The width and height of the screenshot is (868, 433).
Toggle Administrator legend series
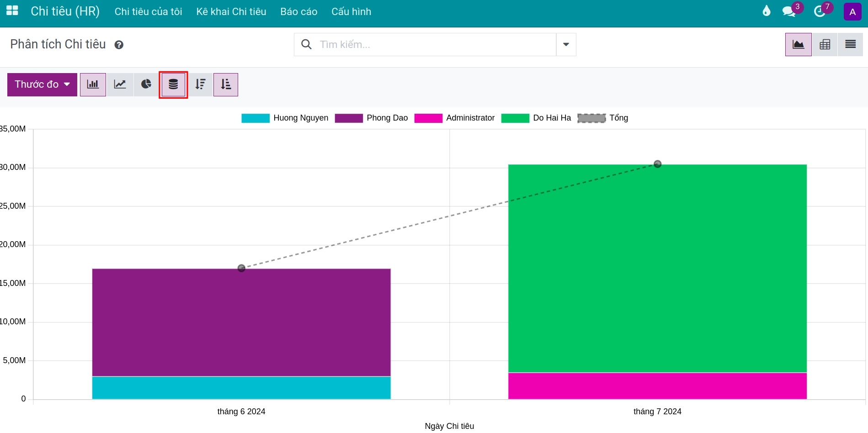[x=454, y=118]
